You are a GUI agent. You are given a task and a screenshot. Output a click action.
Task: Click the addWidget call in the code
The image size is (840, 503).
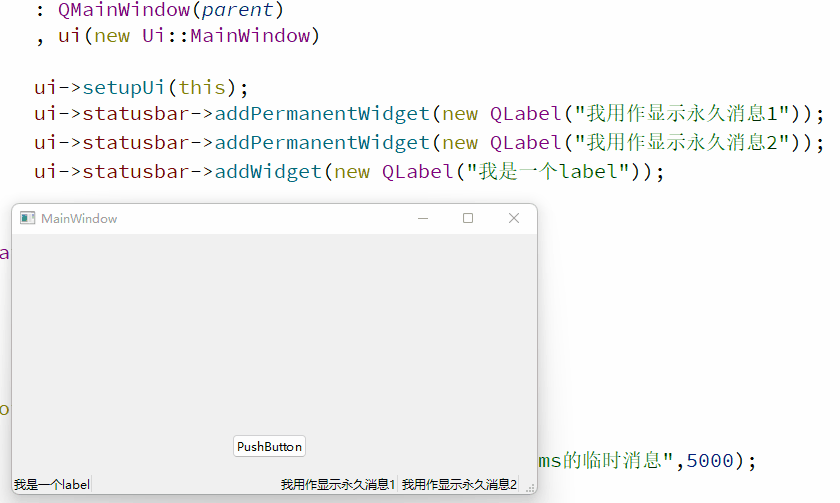268,171
